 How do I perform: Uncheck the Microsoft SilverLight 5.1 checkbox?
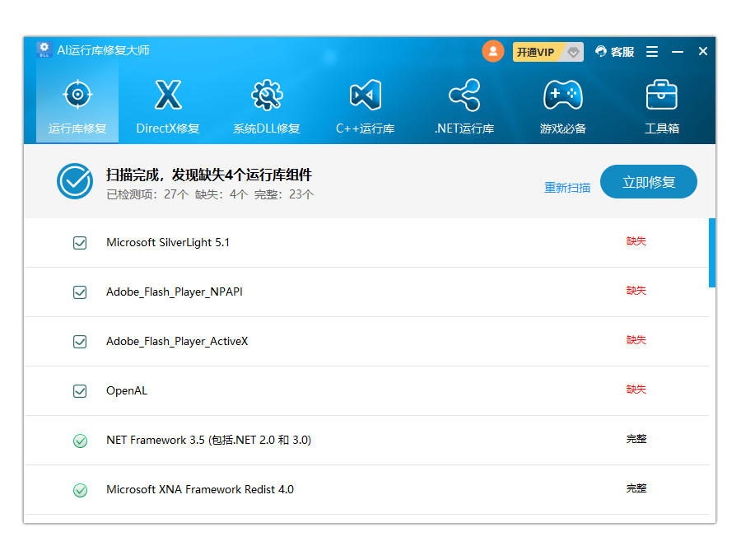80,243
